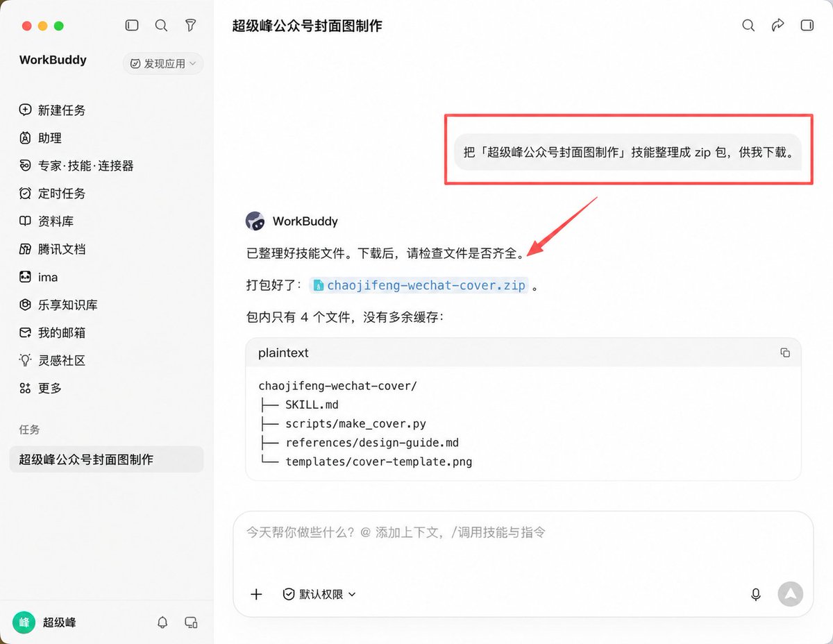
Task: Open the 默认权限 dropdown
Action: pyautogui.click(x=319, y=594)
